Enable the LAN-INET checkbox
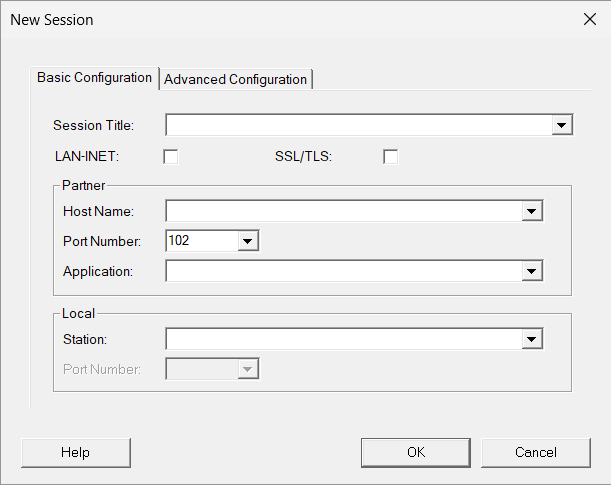 pos(171,157)
